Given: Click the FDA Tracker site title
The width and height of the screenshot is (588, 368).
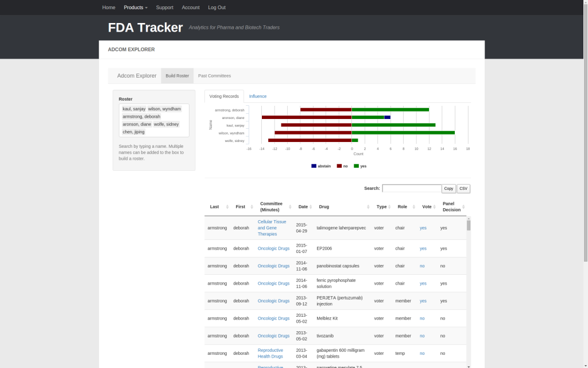Looking at the screenshot, I should point(145,28).
